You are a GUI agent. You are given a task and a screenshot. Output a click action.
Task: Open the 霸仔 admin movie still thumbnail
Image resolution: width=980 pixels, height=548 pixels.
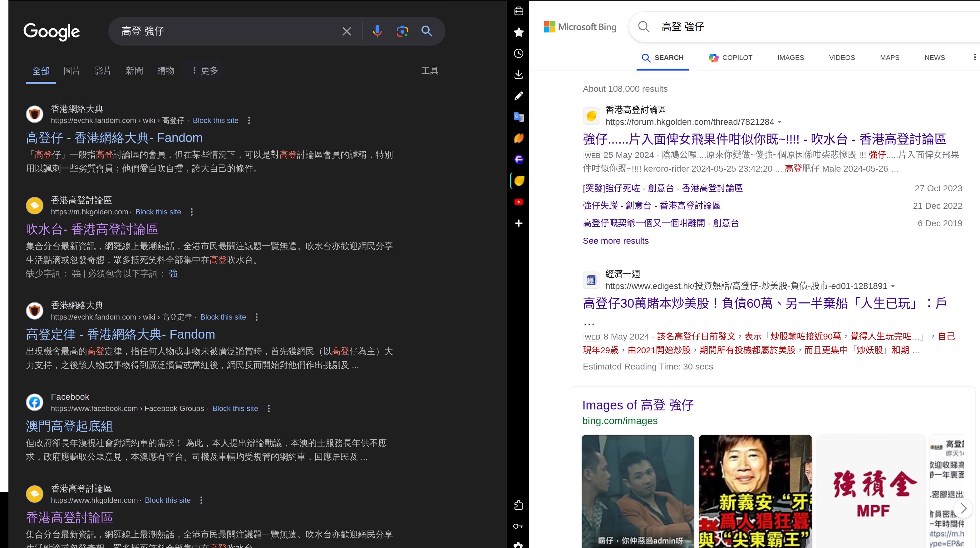pos(638,491)
